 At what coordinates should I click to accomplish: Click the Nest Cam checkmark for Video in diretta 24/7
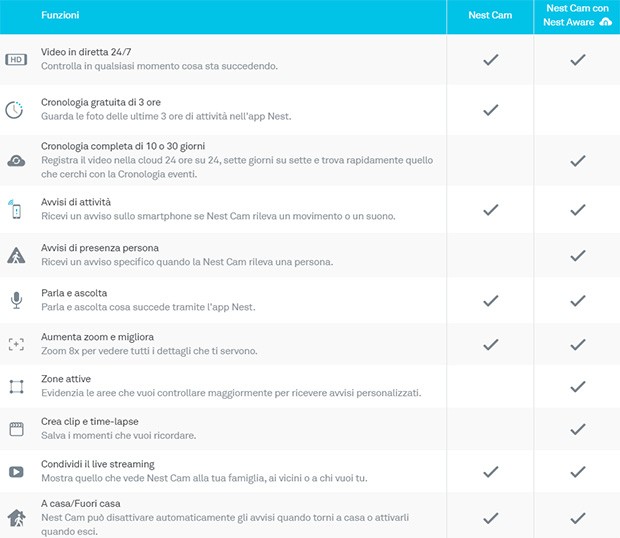pyautogui.click(x=490, y=60)
